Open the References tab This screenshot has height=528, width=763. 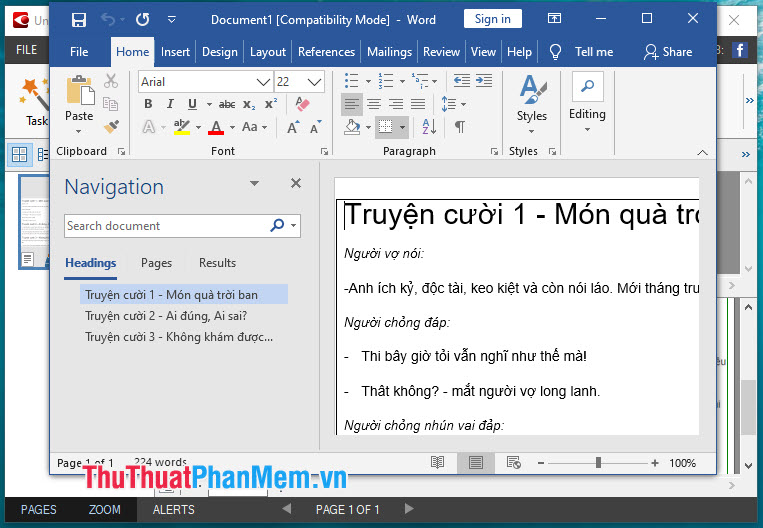[x=327, y=52]
